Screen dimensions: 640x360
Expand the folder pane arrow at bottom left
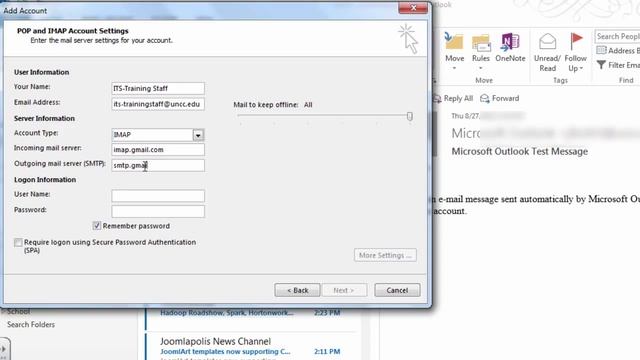4,349
